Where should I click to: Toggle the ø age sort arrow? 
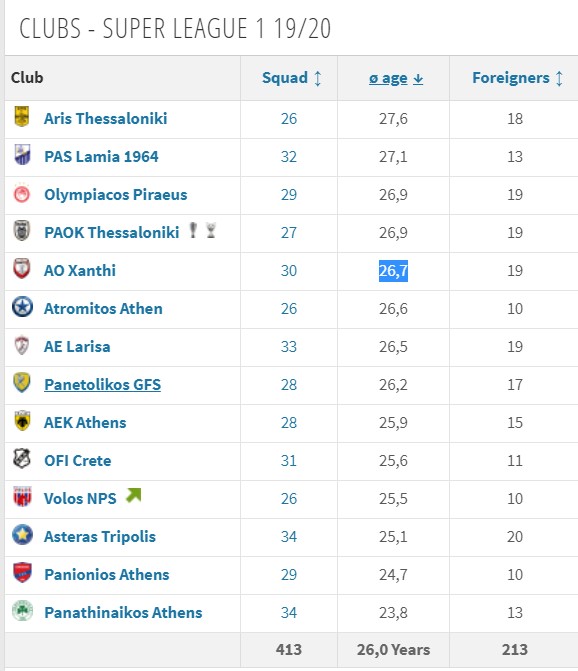tap(418, 79)
